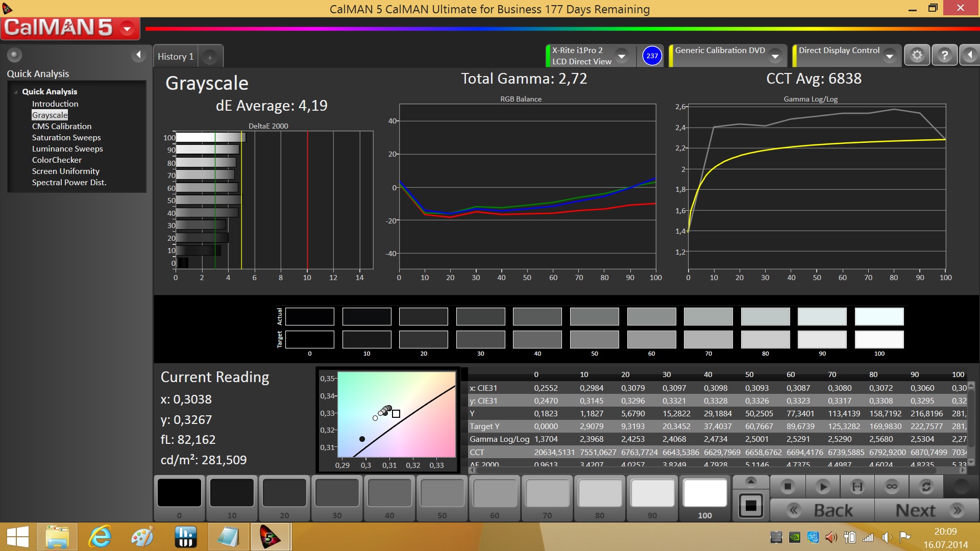980x551 pixels.
Task: Open X-Rite i1Pro 2 meter dropdown
Action: (x=622, y=56)
